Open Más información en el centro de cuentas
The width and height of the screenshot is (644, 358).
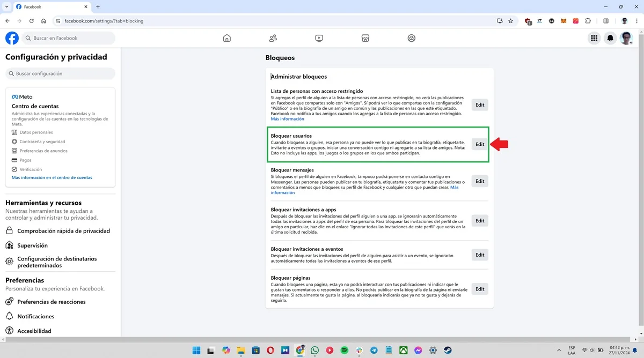[x=52, y=177]
